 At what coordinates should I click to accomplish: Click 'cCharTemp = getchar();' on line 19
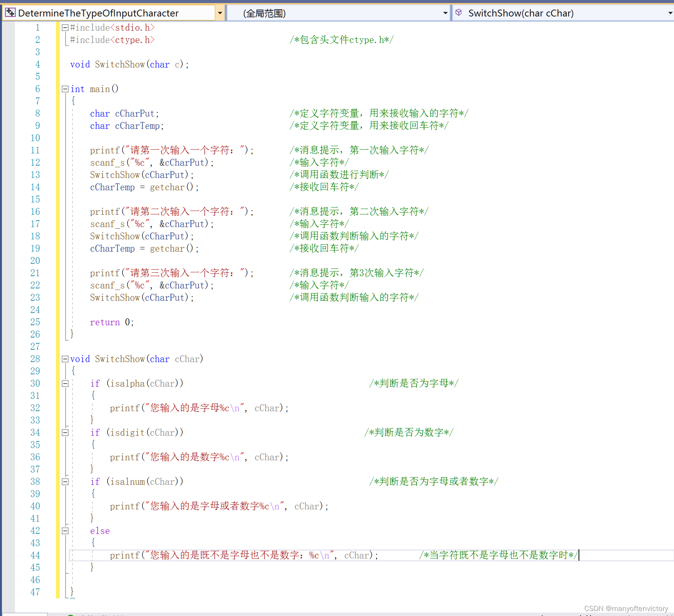point(145,249)
